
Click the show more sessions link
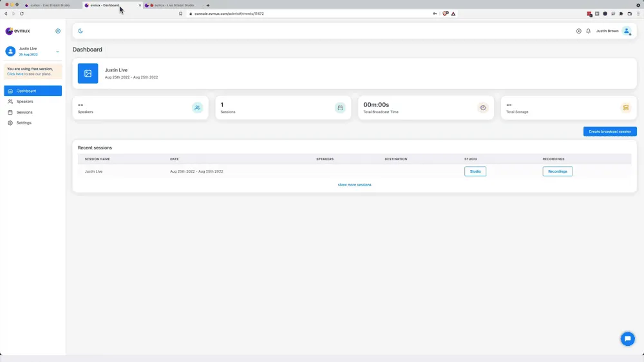[x=354, y=185]
